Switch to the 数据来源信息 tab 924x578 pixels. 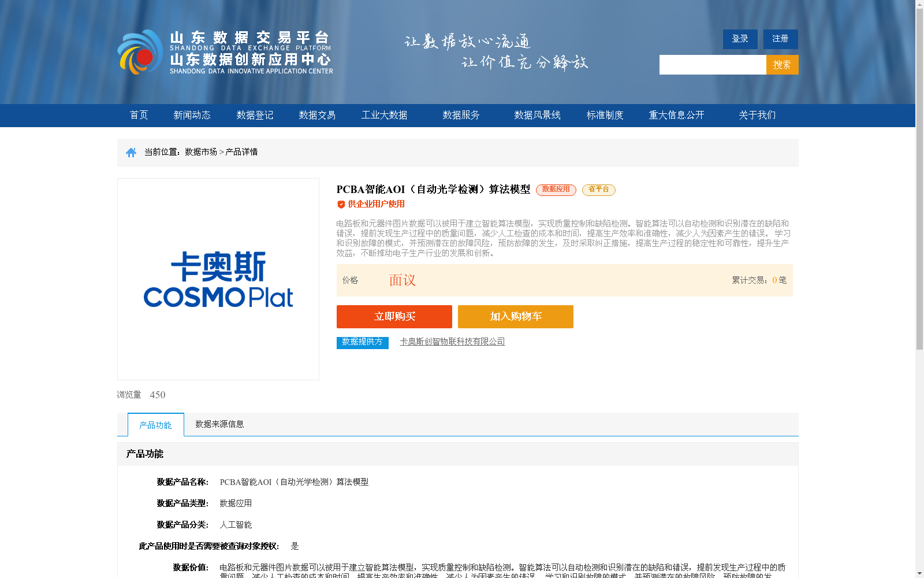pos(219,424)
